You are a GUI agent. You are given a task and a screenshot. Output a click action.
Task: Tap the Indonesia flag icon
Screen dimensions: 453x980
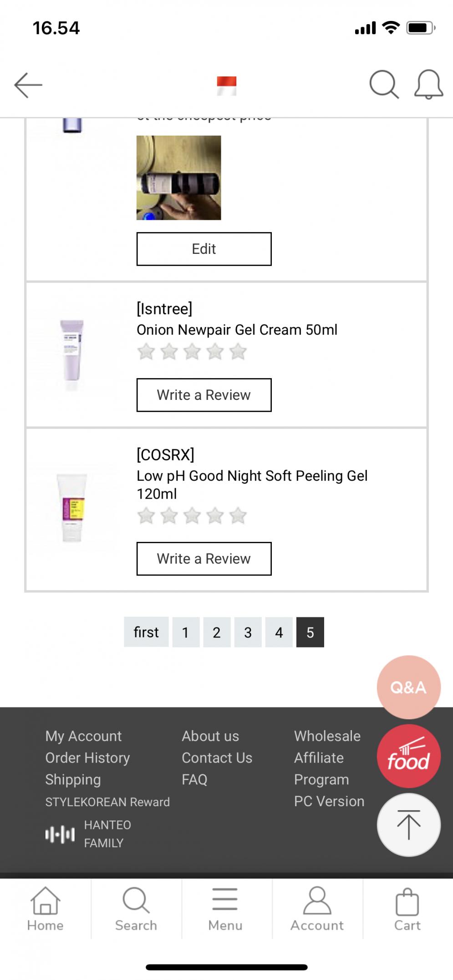tap(226, 86)
